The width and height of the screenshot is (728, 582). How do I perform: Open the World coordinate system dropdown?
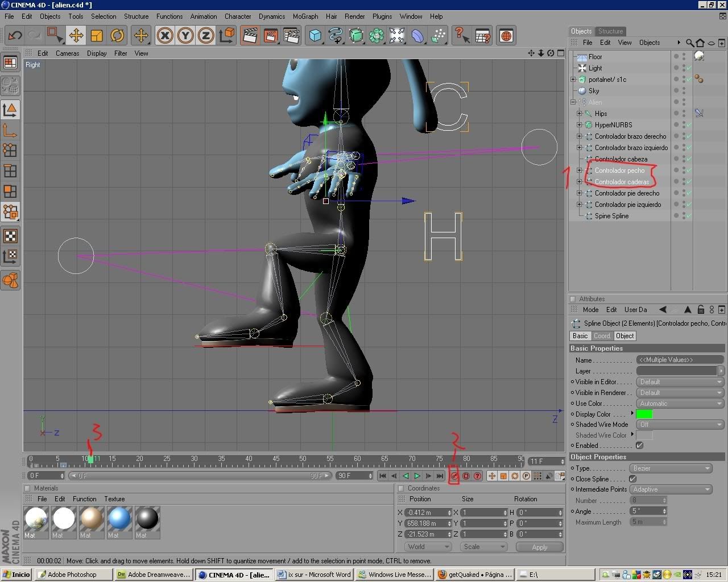tap(428, 547)
